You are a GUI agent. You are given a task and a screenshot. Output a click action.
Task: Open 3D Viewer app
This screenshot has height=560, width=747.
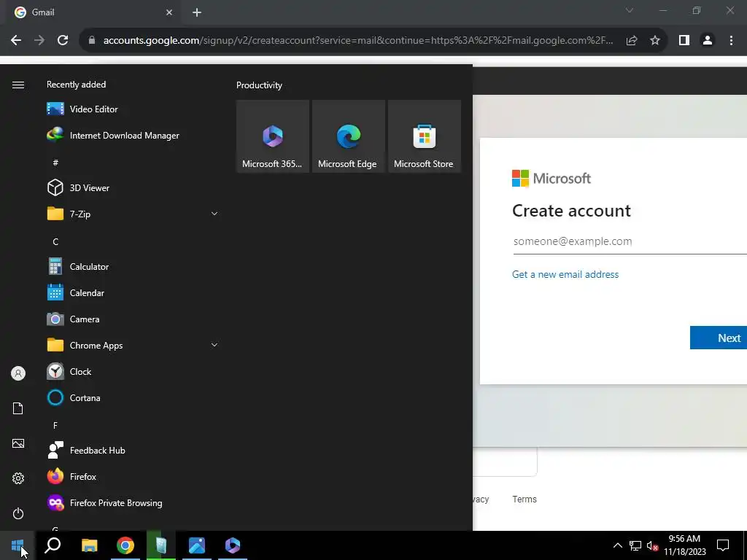point(133,187)
